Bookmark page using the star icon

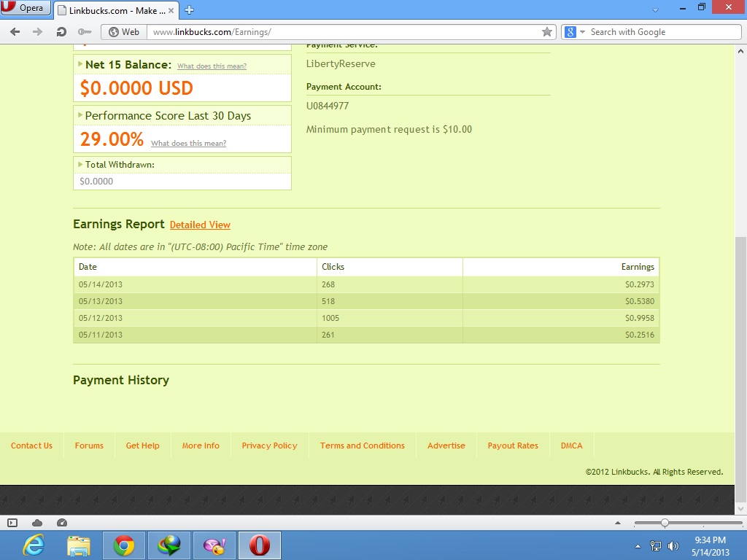[547, 32]
